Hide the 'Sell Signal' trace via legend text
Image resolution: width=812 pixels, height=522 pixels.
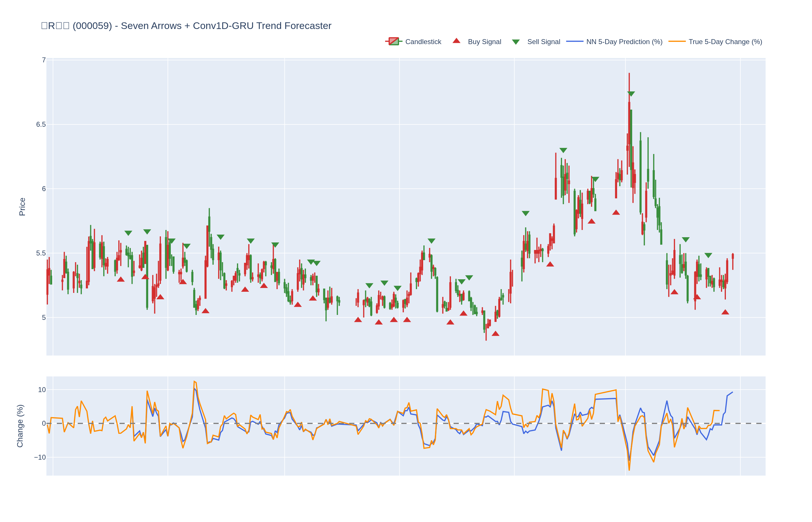[543, 42]
